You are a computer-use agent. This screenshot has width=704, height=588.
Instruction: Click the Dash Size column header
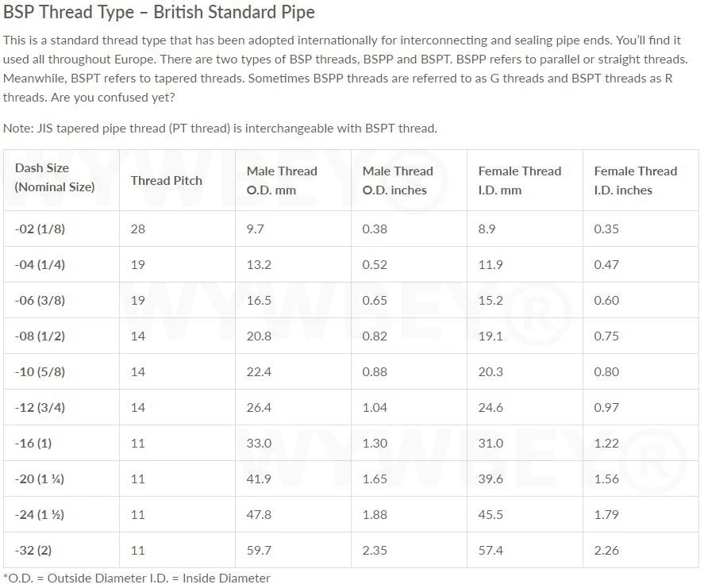click(x=54, y=178)
